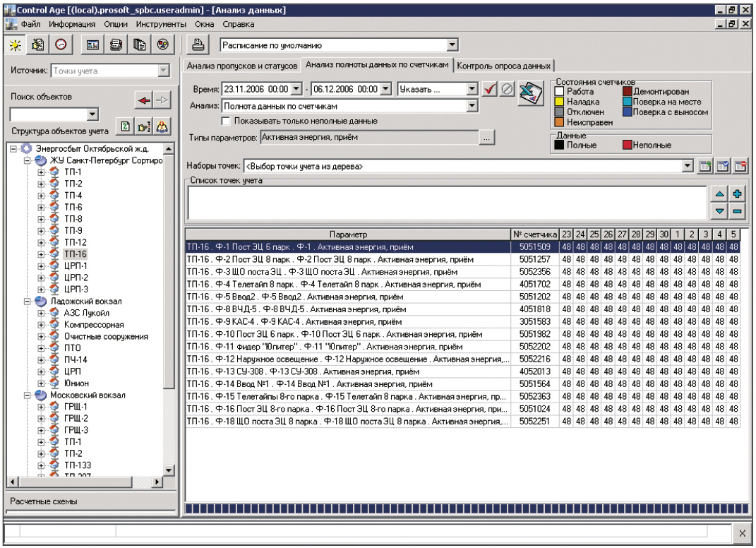Click the greyed right-arrow search button
Image resolution: width=756 pixels, height=548 pixels.
tap(162, 100)
